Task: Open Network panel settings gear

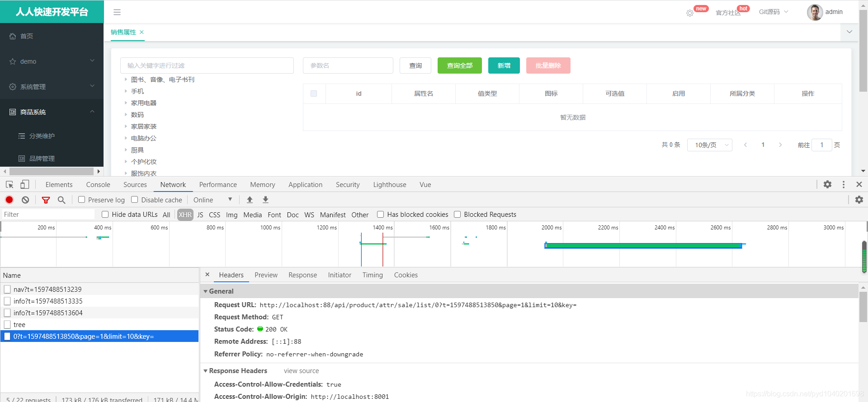Action: click(859, 200)
